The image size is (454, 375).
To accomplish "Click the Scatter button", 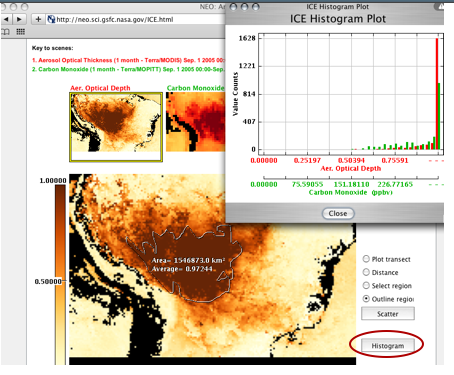I will pyautogui.click(x=388, y=314).
